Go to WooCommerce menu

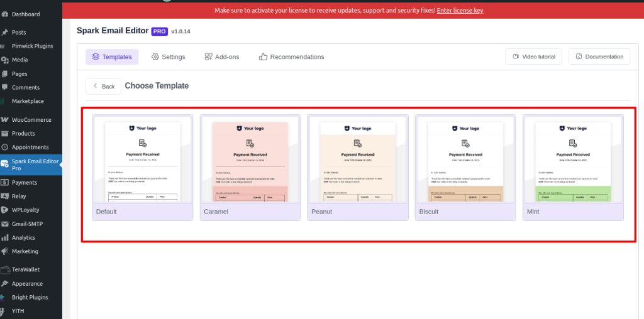31,120
